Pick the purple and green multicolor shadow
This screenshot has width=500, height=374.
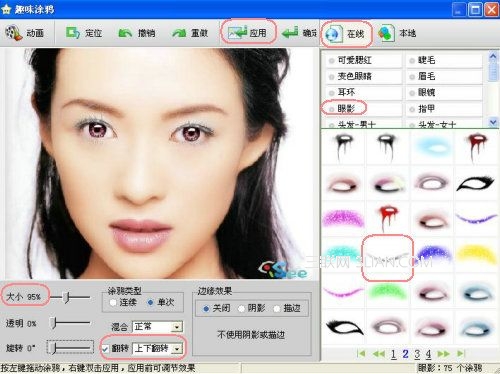click(x=387, y=183)
